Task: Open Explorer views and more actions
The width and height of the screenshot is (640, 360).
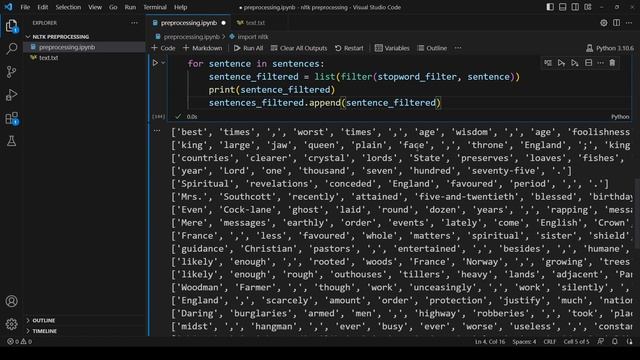Action: [x=134, y=23]
